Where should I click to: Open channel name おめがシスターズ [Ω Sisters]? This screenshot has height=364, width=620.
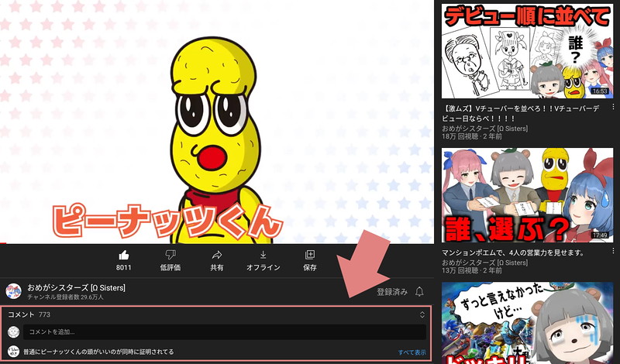pyautogui.click(x=76, y=288)
